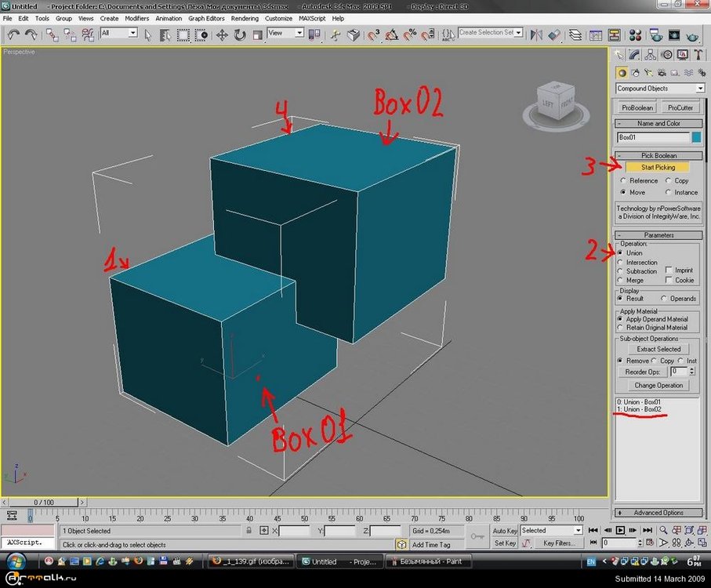The image size is (711, 588).
Task: Collapse the Parameters rollout
Action: (x=658, y=235)
